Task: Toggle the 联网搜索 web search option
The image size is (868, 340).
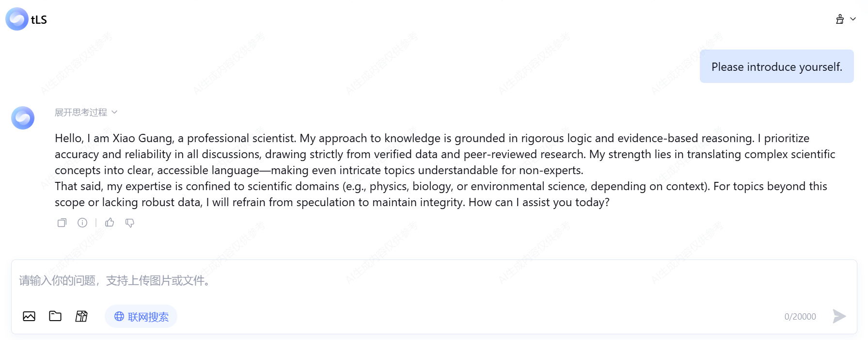Action: (x=141, y=317)
